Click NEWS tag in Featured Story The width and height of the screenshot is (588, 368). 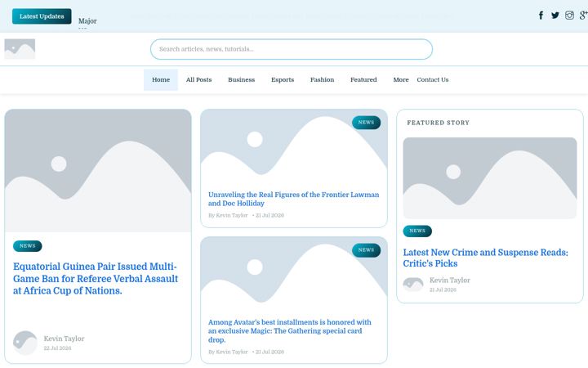(417, 231)
